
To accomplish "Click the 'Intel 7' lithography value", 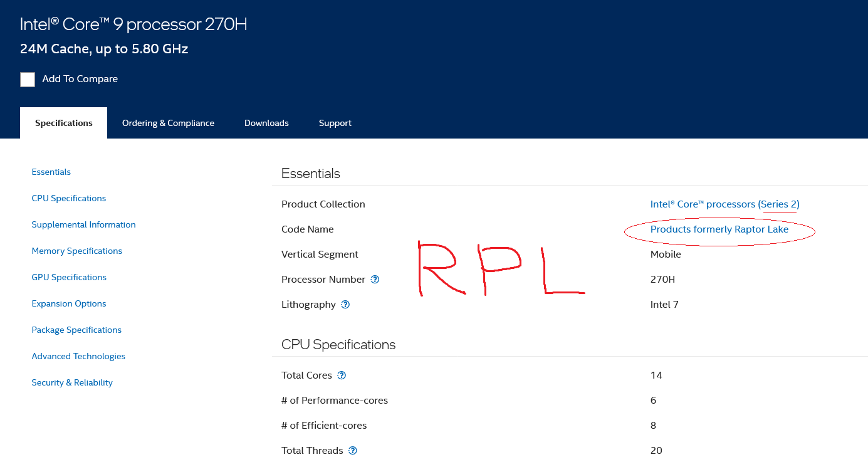I will point(665,305).
